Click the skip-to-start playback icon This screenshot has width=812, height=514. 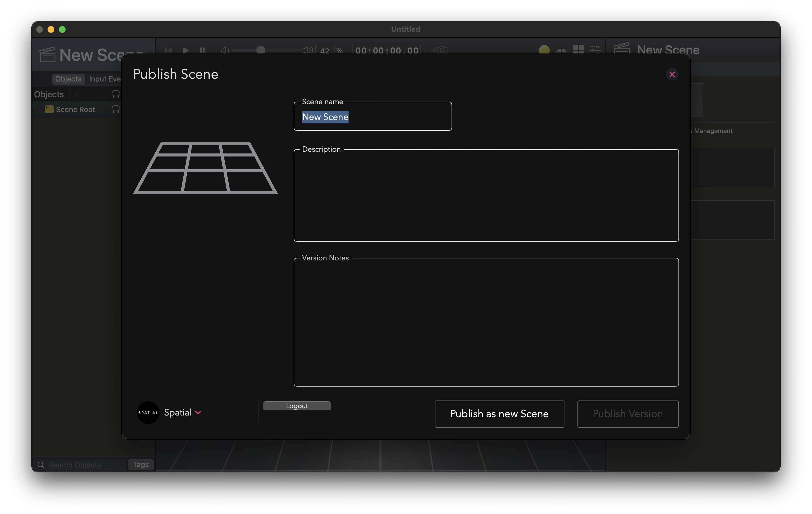click(x=169, y=50)
